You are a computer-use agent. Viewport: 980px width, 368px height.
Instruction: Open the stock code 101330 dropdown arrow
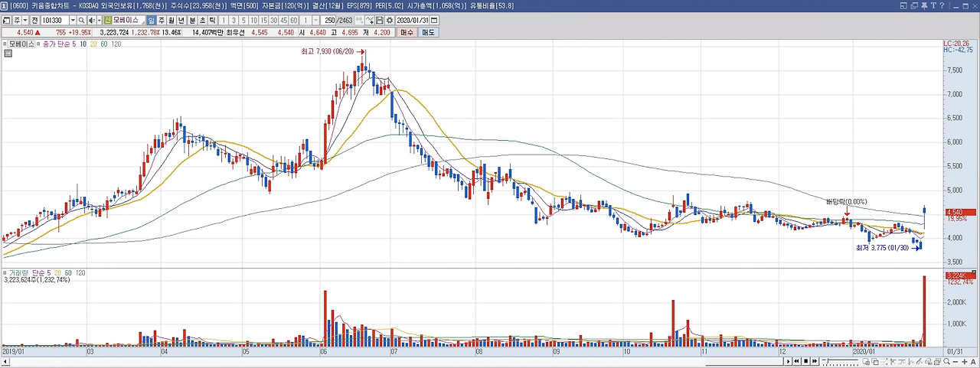click(73, 20)
